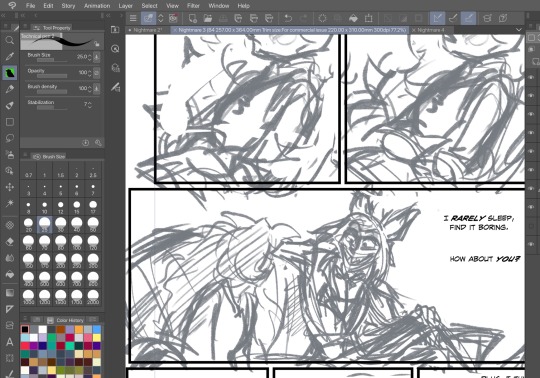This screenshot has width=540, height=378.
Task: Choose brush size 100 preset
Action: pyautogui.click(x=77, y=243)
